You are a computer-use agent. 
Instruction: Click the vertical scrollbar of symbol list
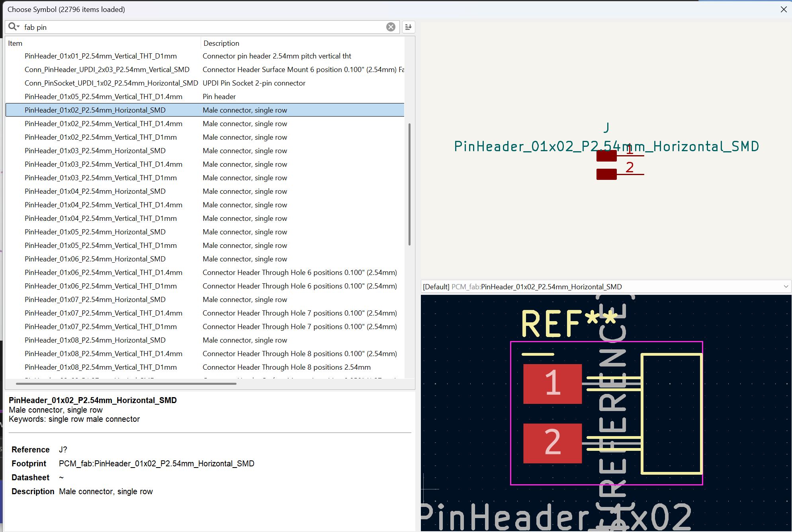409,184
